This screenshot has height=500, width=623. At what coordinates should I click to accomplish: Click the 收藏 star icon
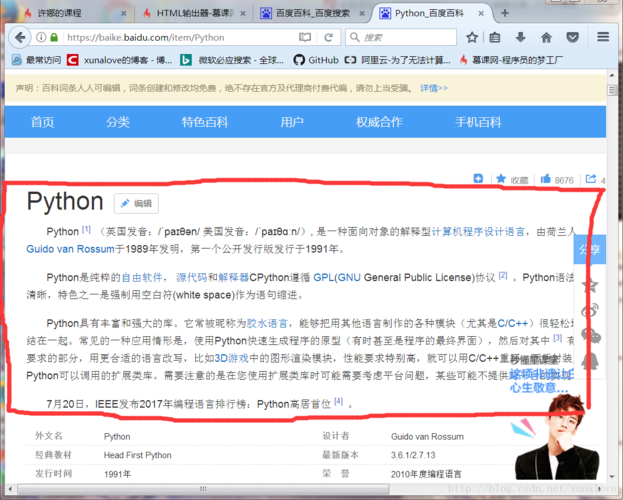pos(501,179)
